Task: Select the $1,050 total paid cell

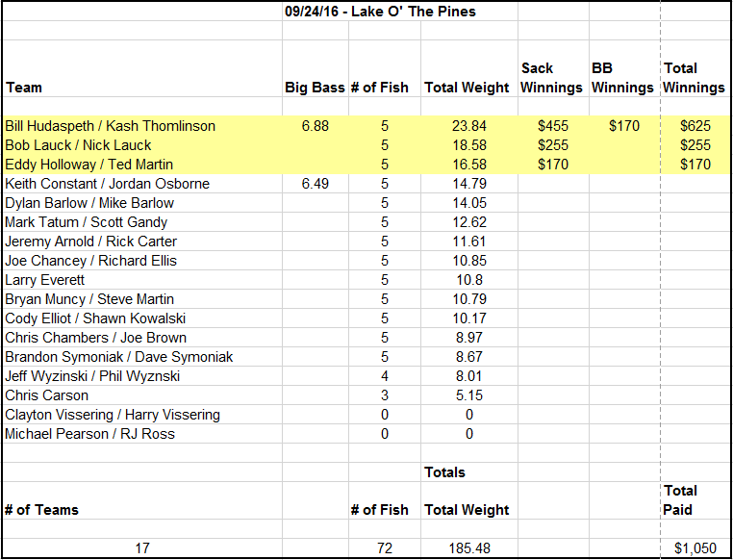Action: pyautogui.click(x=695, y=547)
